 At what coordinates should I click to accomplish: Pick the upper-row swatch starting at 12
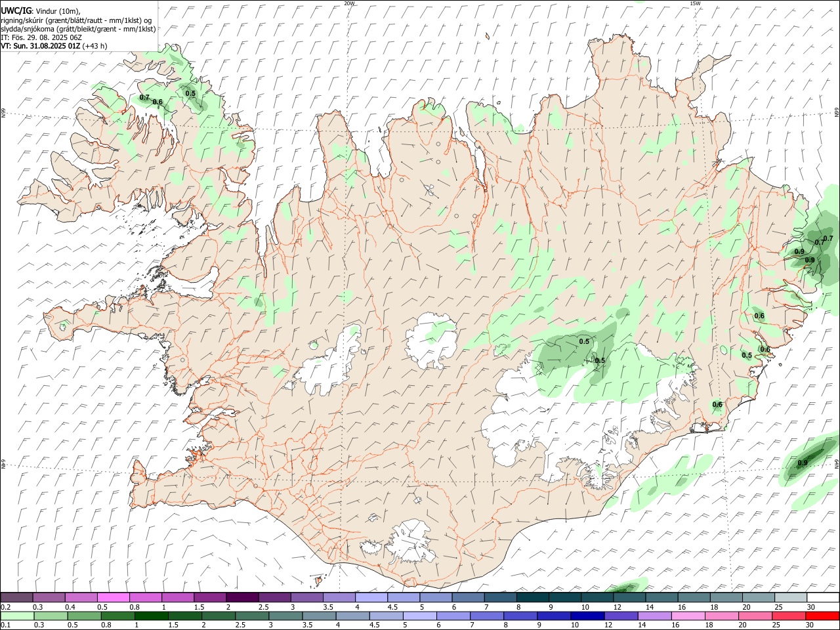point(628,597)
